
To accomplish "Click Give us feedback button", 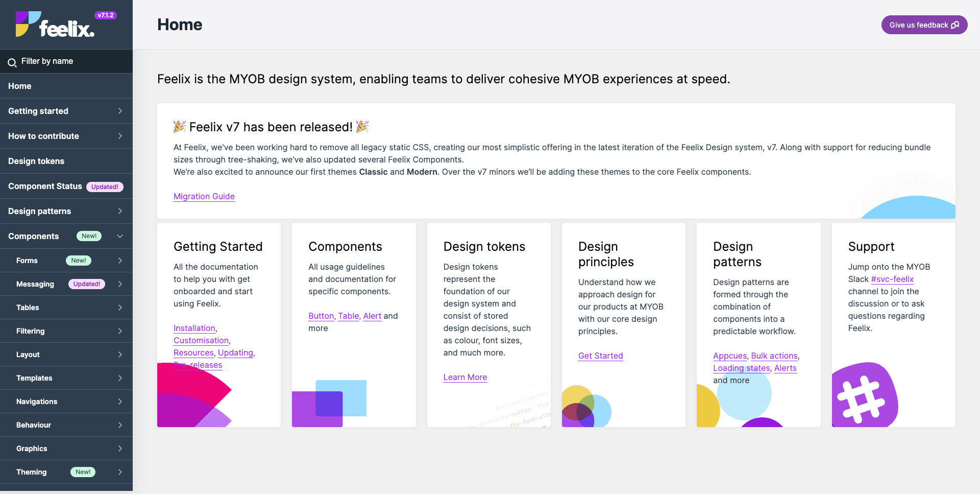I will tap(924, 25).
